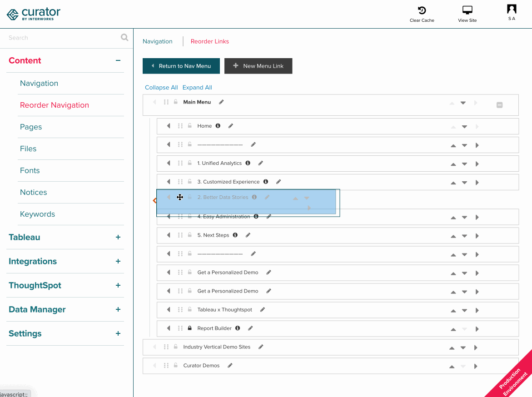532x397 pixels.
Task: Toggle the lock on Main Menu
Action: point(175,102)
